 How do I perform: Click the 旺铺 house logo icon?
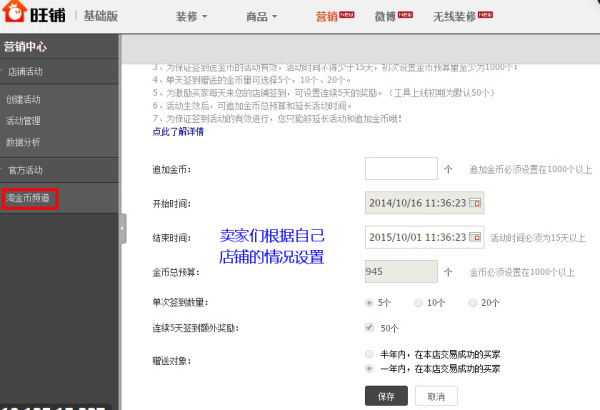(x=15, y=11)
